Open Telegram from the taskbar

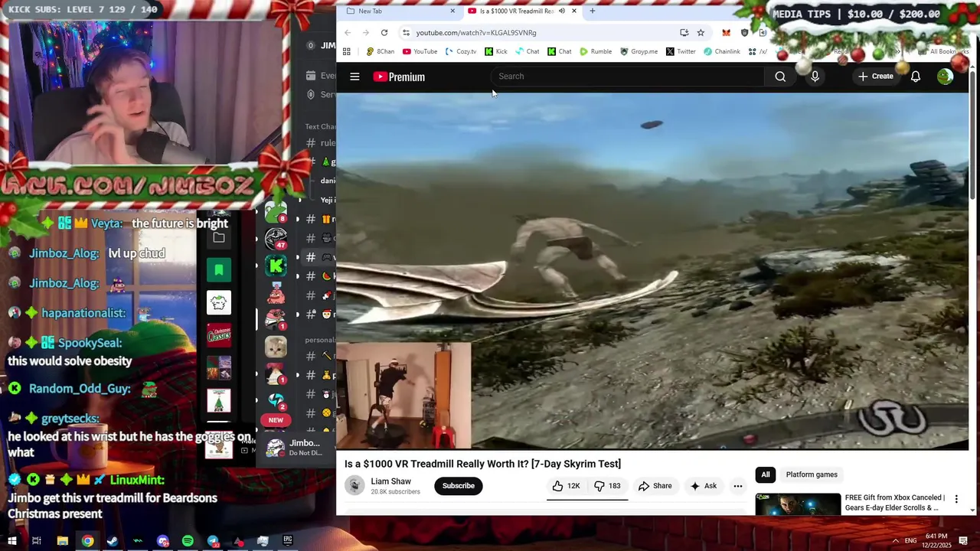click(213, 541)
